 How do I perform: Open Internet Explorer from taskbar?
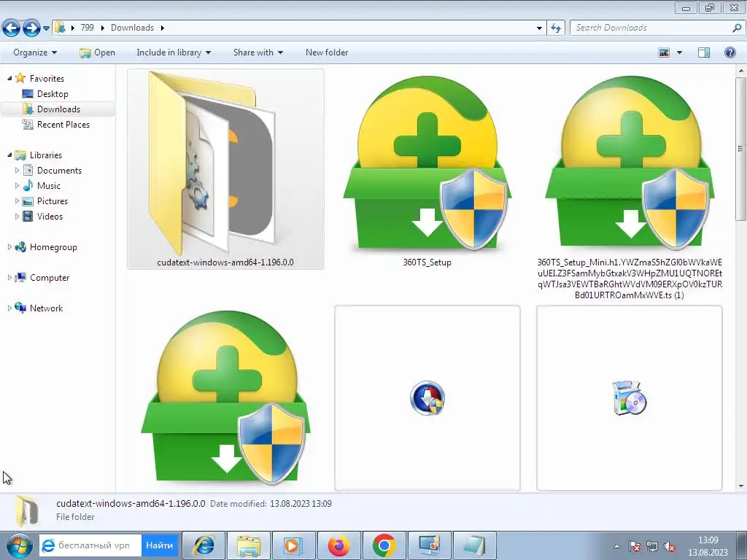(204, 545)
